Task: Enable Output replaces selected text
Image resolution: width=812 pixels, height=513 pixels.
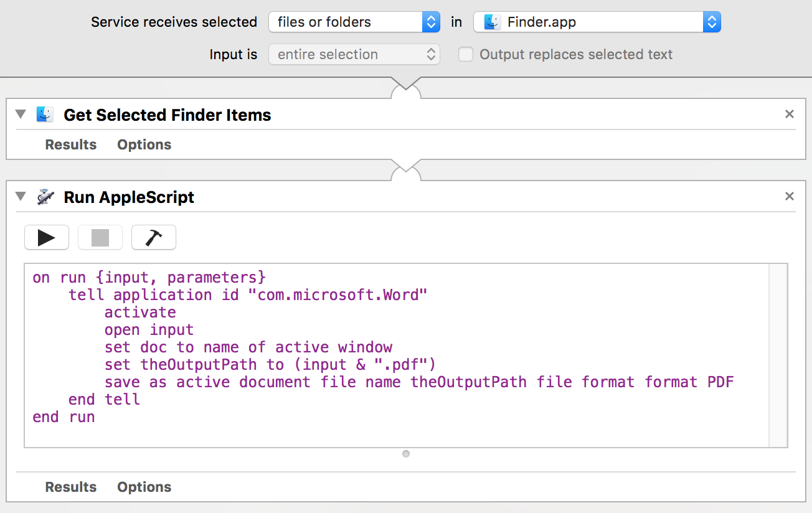Action: coord(466,55)
